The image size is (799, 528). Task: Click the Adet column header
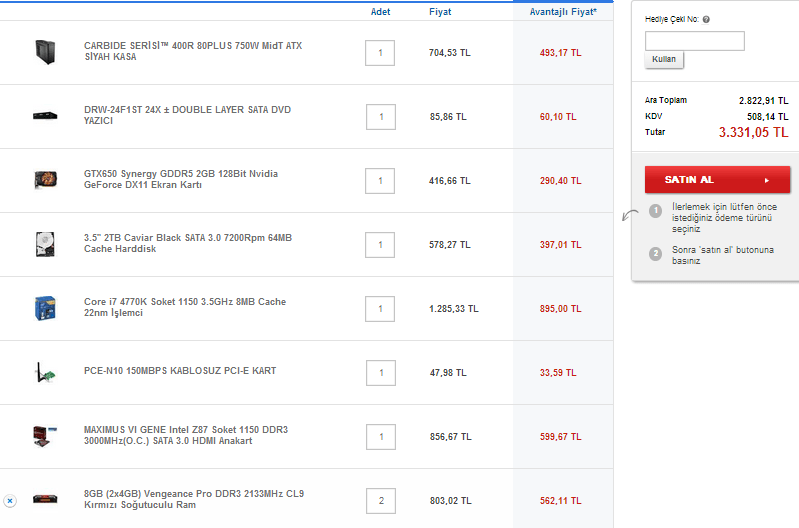coord(380,12)
